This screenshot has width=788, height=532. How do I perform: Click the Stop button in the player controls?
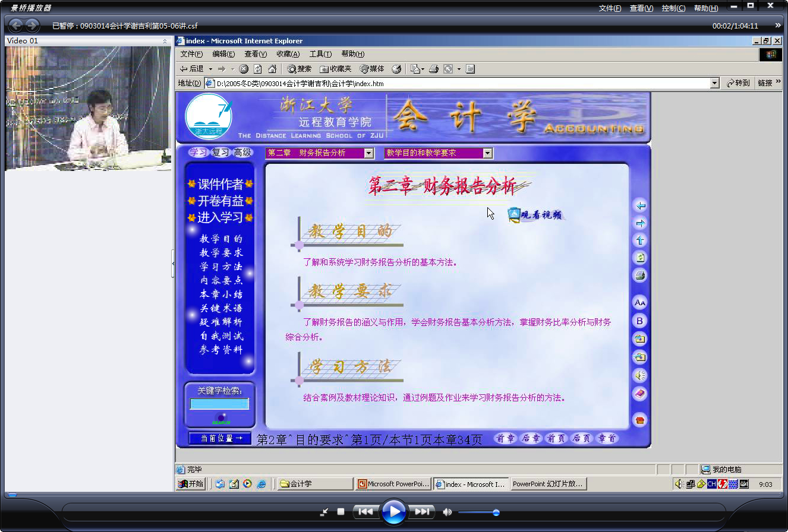[x=341, y=512]
